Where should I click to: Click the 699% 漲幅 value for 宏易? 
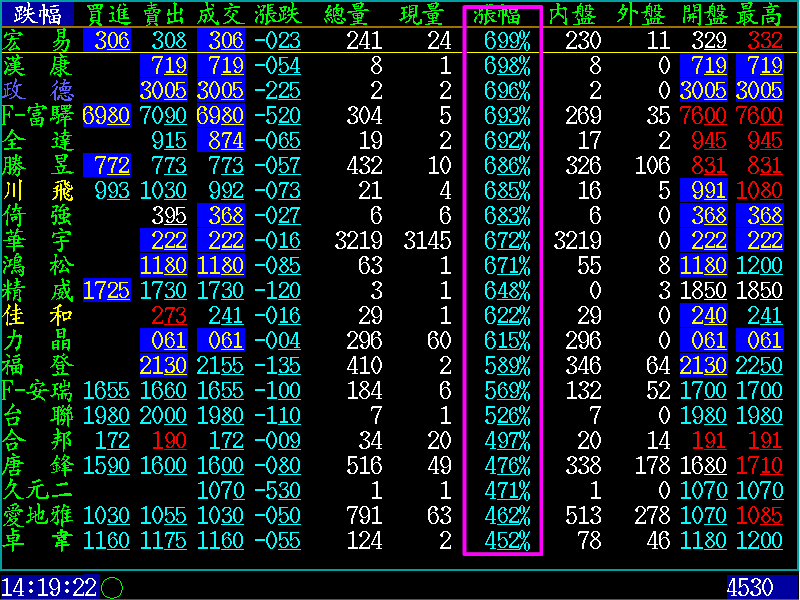[x=506, y=40]
